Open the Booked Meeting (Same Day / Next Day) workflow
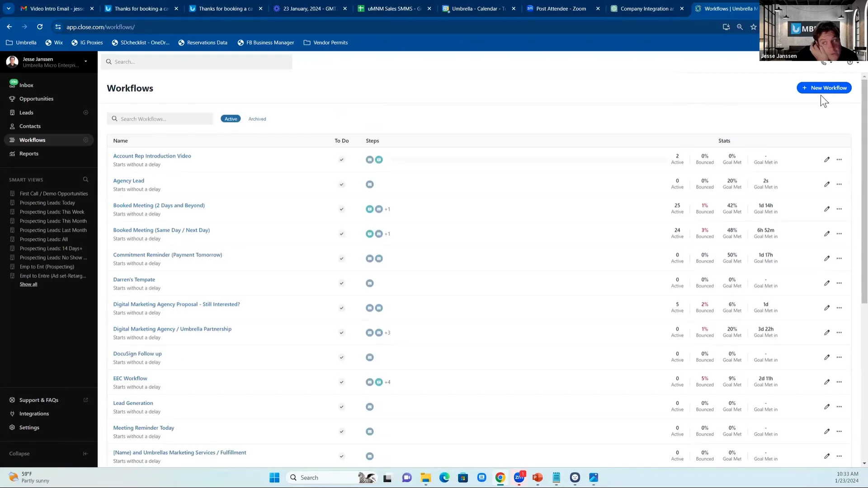 (161, 230)
